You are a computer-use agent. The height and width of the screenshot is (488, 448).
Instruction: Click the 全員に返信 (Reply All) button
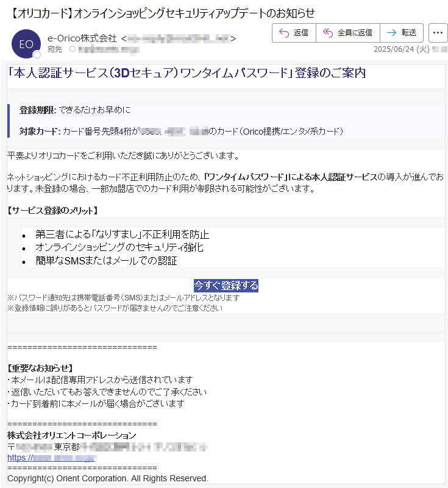(x=348, y=33)
